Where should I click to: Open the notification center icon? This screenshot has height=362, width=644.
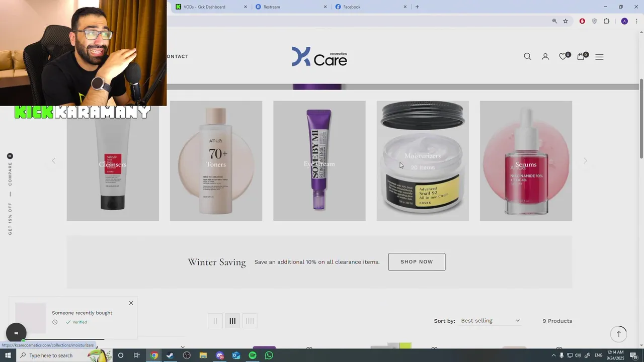click(634, 355)
